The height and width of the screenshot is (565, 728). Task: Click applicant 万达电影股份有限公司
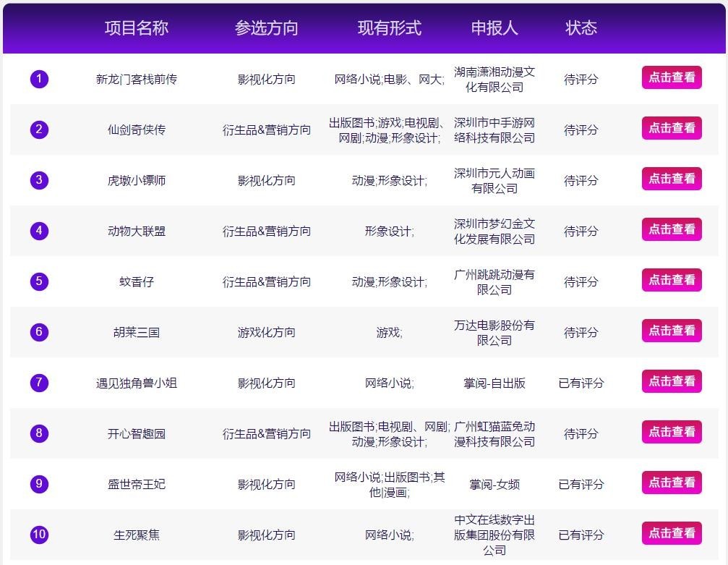tap(494, 333)
